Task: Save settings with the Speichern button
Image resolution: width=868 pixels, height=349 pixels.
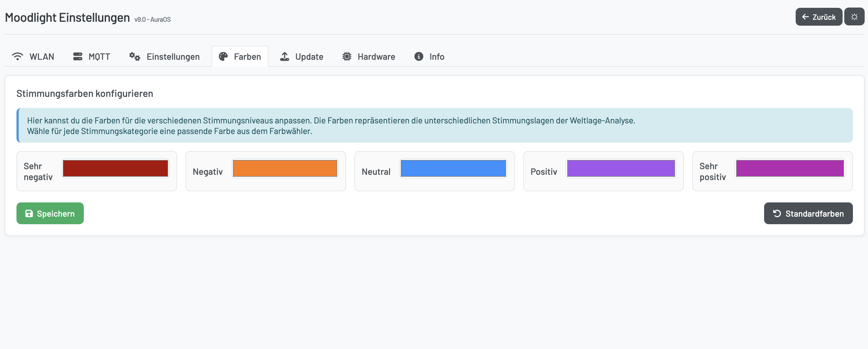Action: click(x=50, y=213)
